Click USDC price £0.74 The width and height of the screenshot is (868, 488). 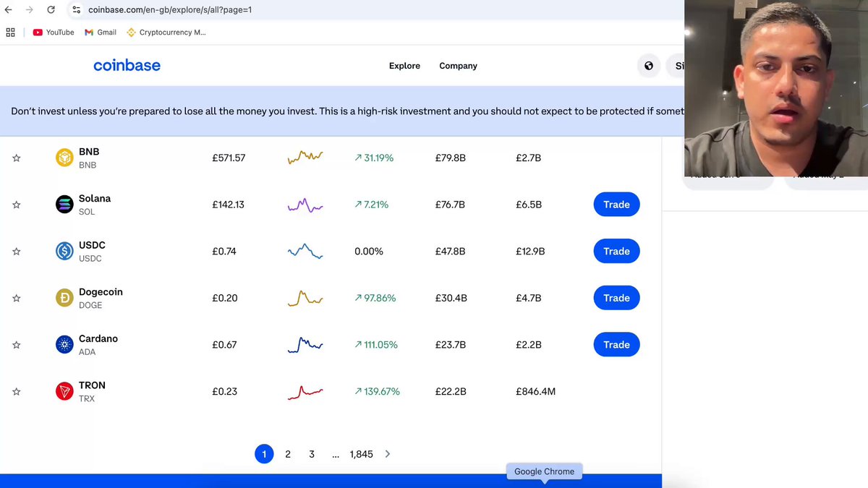224,252
